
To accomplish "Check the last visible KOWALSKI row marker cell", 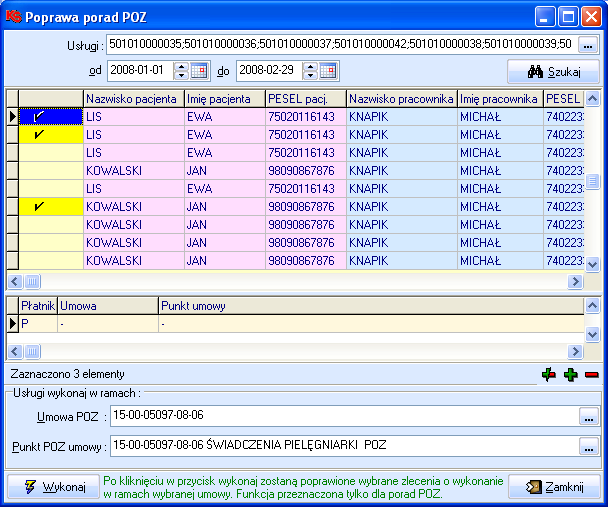I will pos(51,260).
